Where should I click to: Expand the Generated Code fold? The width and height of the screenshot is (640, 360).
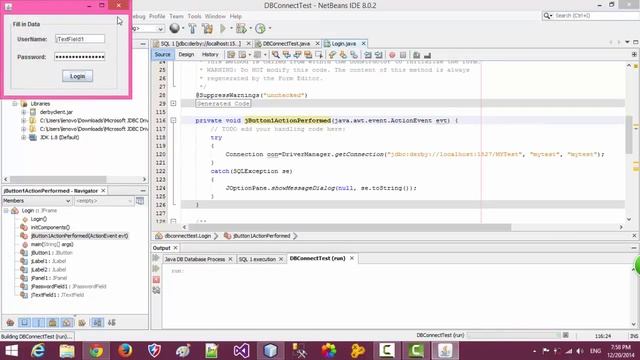click(x=173, y=104)
